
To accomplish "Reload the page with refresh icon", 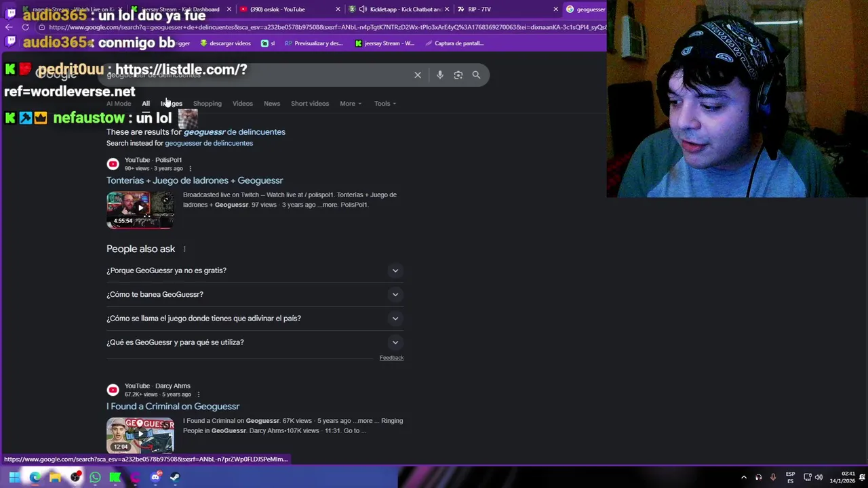I will point(25,27).
